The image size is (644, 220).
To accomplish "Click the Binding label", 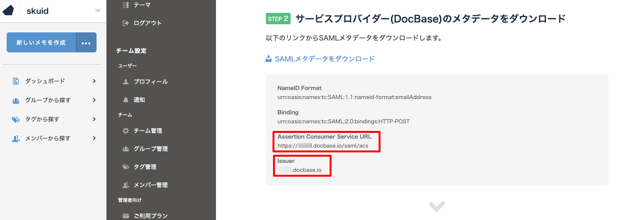I will coord(288,112).
